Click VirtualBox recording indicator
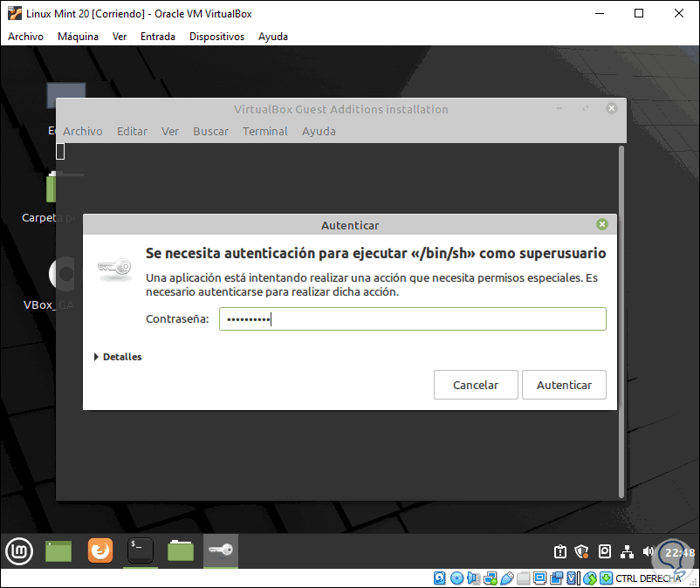This screenshot has width=700, height=588. click(557, 578)
